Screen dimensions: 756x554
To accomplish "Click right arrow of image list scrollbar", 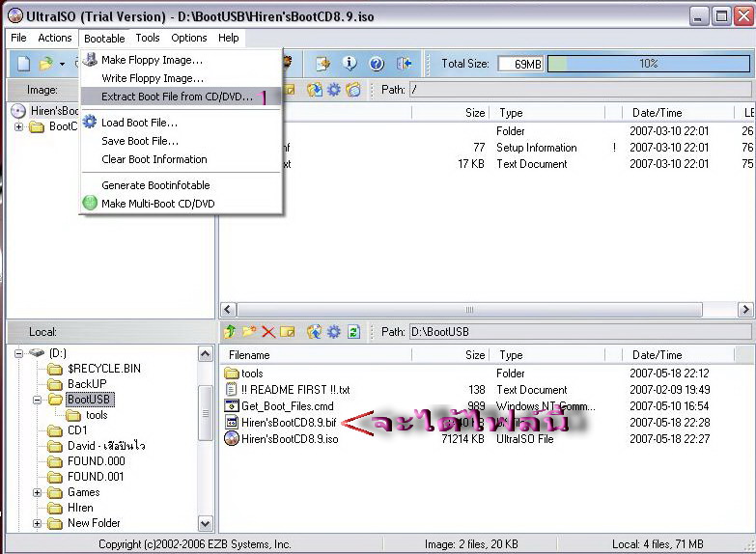I will coord(745,309).
